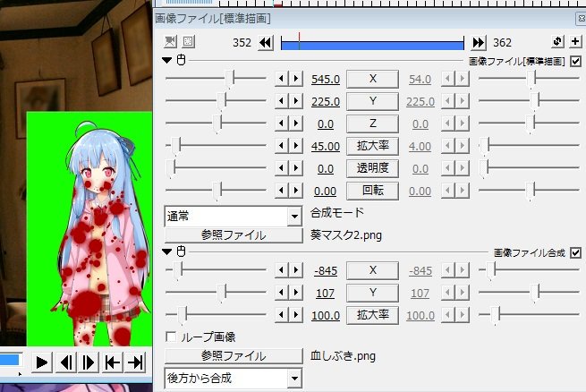The image size is (586, 392).
Task: Click the 透明度 button
Action: point(372,168)
